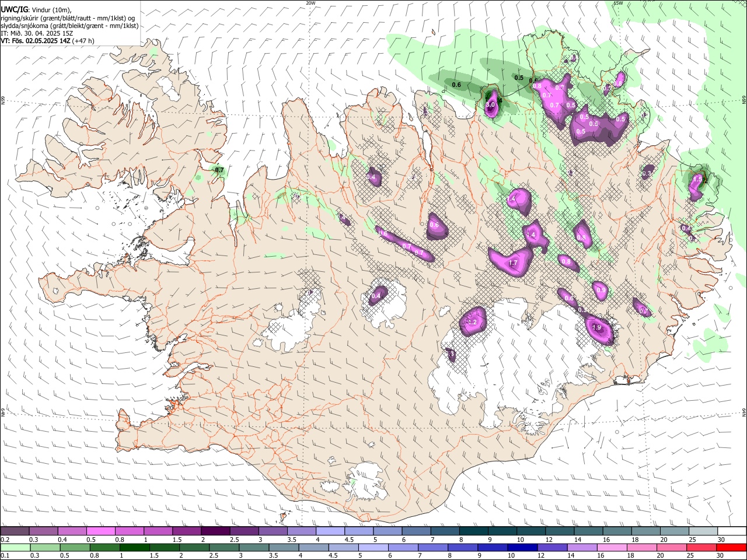The height and width of the screenshot is (560, 747).
Task: Click the palest green 0.1 rain legend swatch
Action: tap(15, 547)
